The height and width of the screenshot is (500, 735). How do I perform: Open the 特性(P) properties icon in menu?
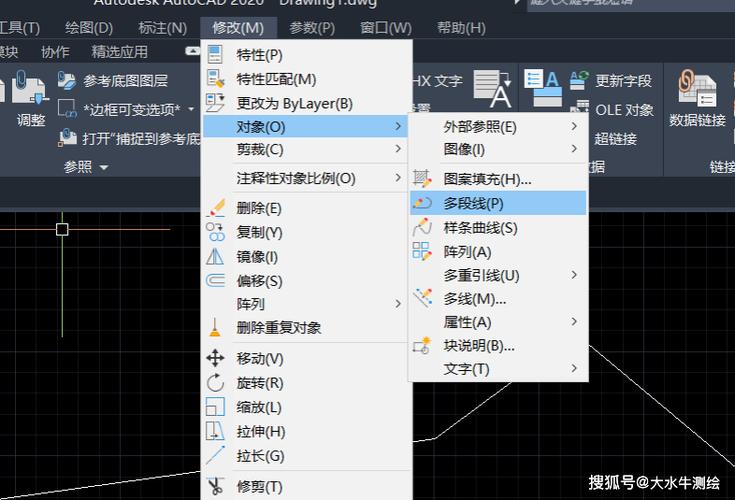coord(215,54)
